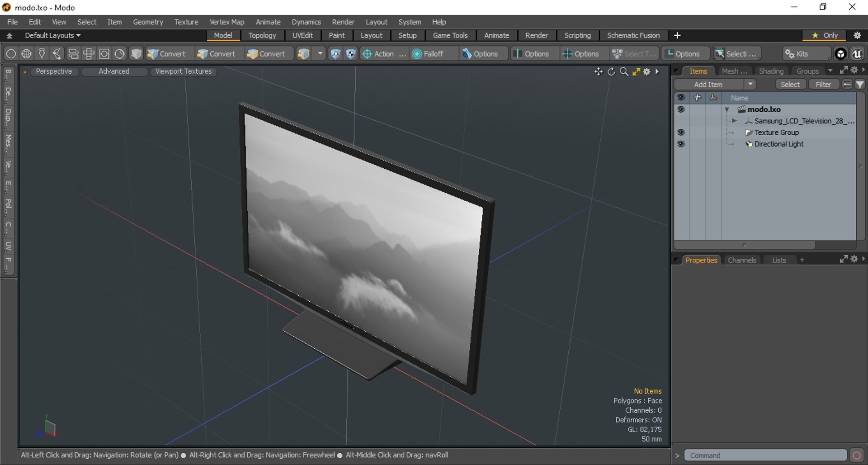Click the Unity icon in toolbar
The width and height of the screenshot is (868, 465).
840,54
